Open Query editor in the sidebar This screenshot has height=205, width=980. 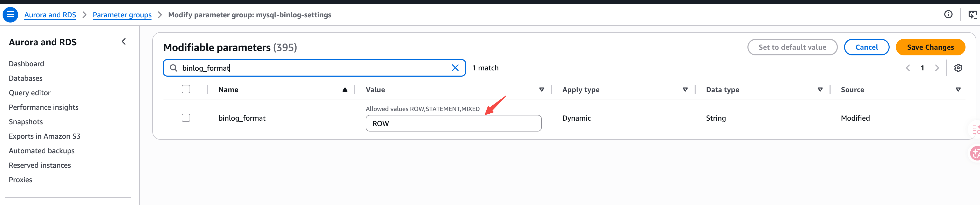tap(30, 93)
